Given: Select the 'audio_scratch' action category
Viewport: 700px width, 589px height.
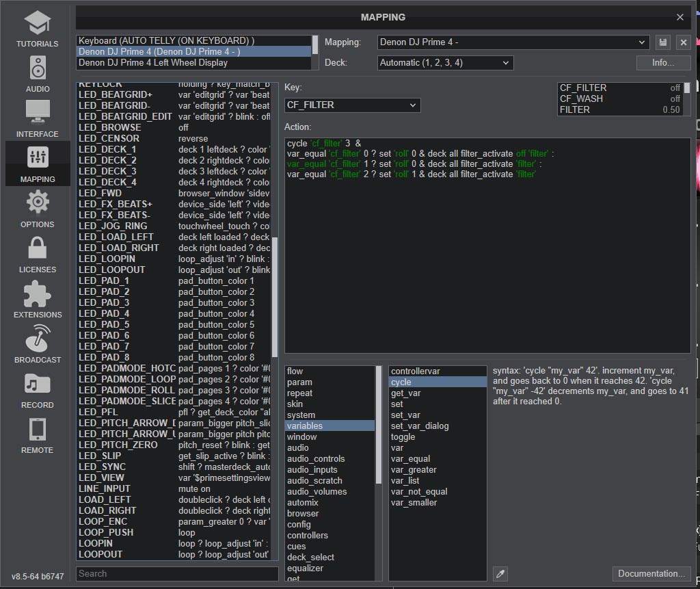Looking at the screenshot, I should [x=330, y=481].
